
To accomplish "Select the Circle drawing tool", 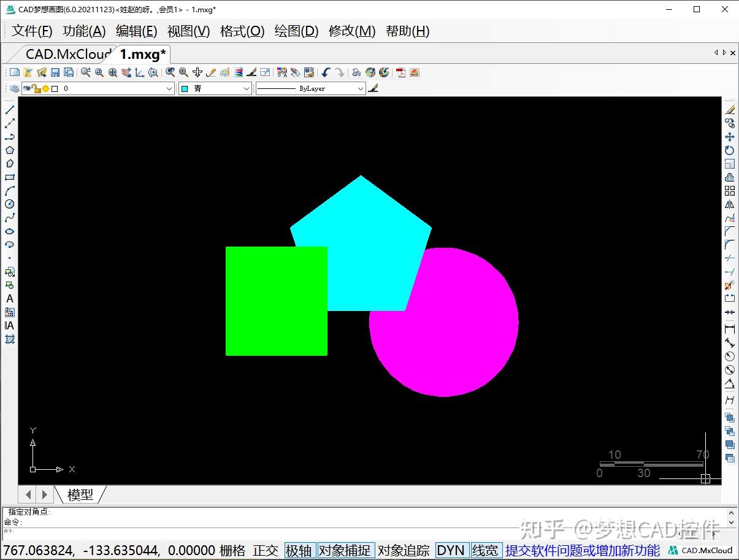I will [x=9, y=204].
